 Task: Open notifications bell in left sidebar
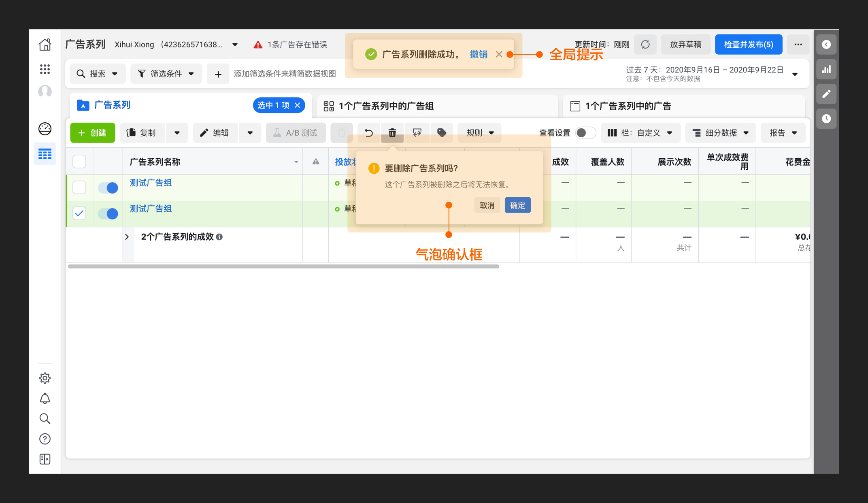(x=45, y=399)
